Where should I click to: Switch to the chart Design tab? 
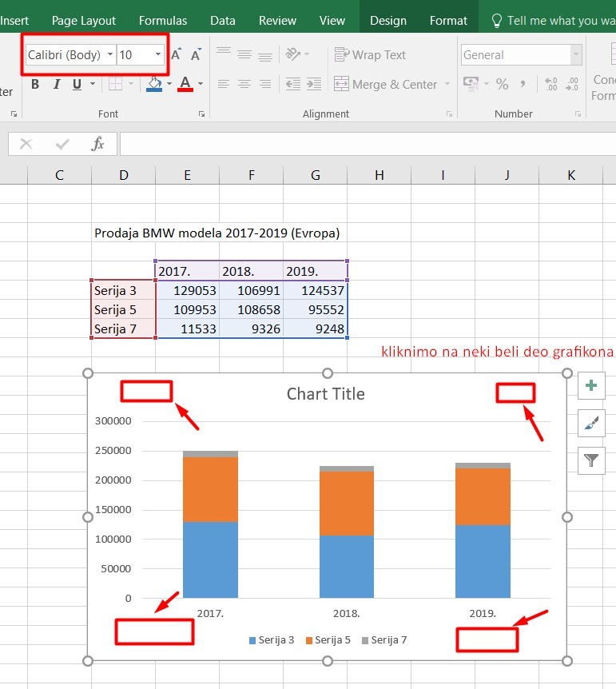[x=388, y=21]
